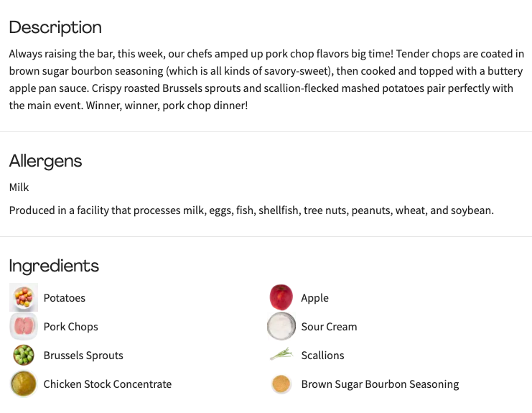Screen dimensions: 532x413
Task: Click the Milk allergen text
Action: (x=19, y=187)
